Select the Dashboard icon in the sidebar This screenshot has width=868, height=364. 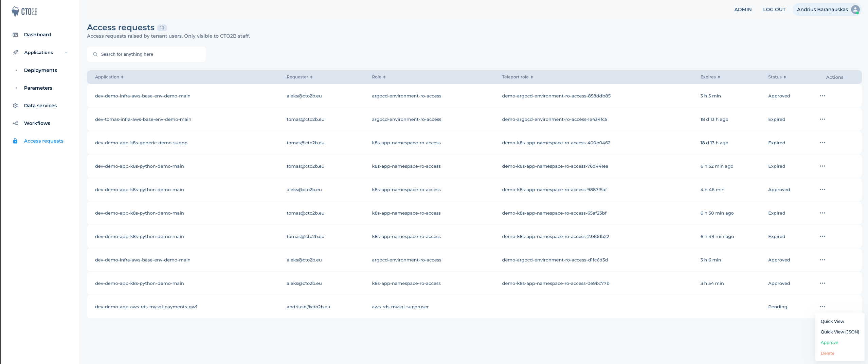pos(16,34)
